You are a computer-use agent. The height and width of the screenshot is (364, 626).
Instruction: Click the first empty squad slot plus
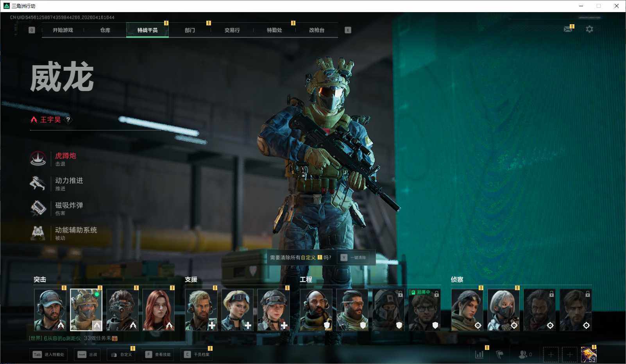(551, 355)
